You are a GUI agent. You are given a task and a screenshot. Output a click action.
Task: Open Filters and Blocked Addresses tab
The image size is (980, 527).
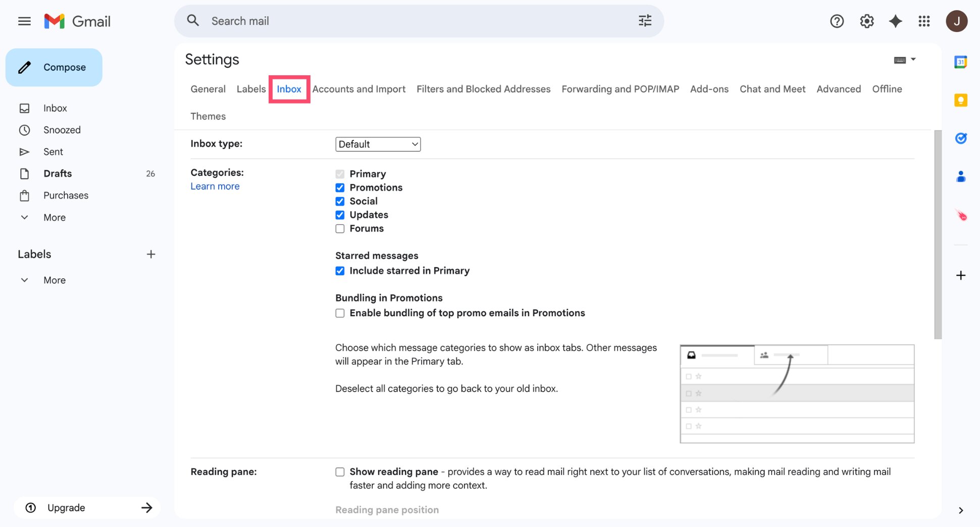point(483,89)
